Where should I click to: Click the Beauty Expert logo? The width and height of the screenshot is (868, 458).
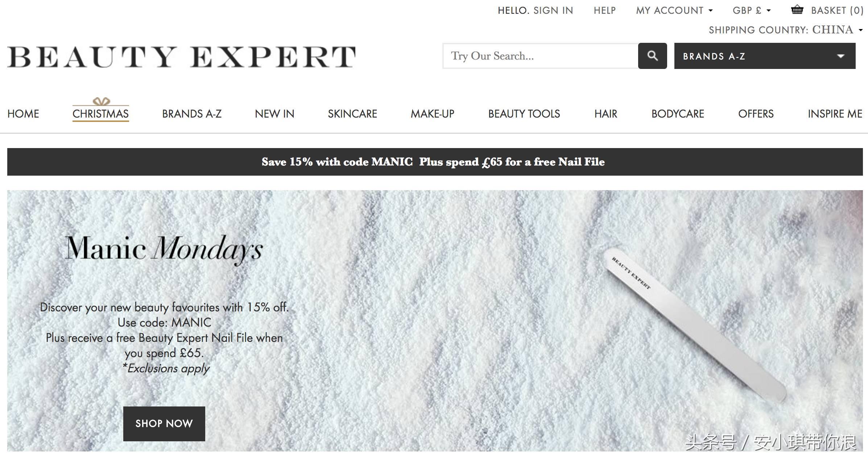click(x=181, y=57)
